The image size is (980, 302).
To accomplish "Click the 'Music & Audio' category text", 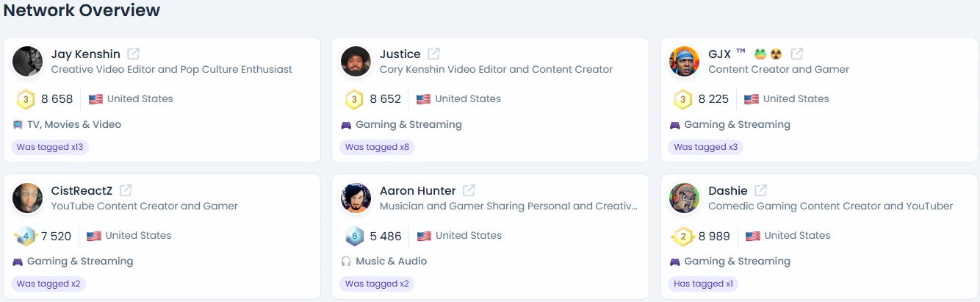I will tap(391, 262).
